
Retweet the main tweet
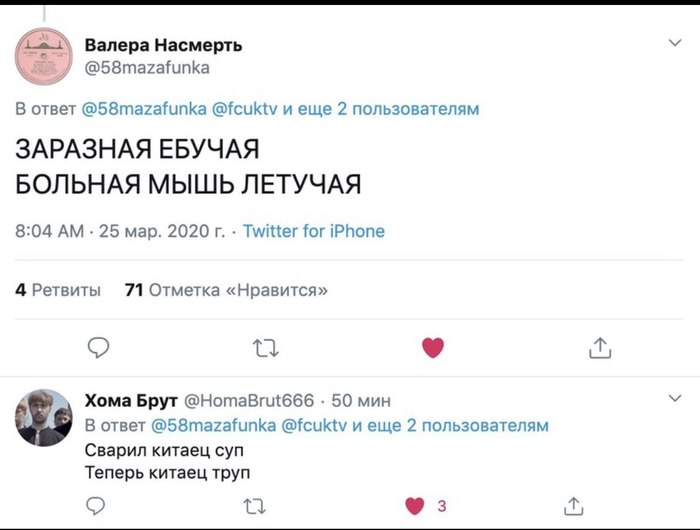click(x=266, y=347)
